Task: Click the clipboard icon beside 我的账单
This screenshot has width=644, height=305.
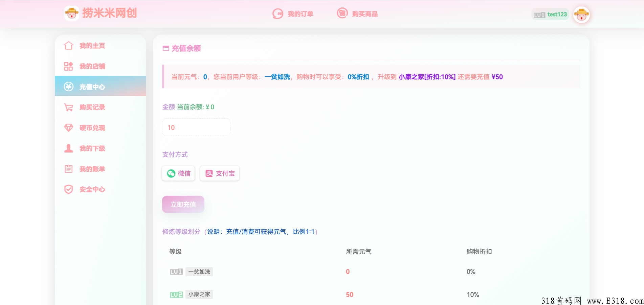Action: pyautogui.click(x=69, y=169)
